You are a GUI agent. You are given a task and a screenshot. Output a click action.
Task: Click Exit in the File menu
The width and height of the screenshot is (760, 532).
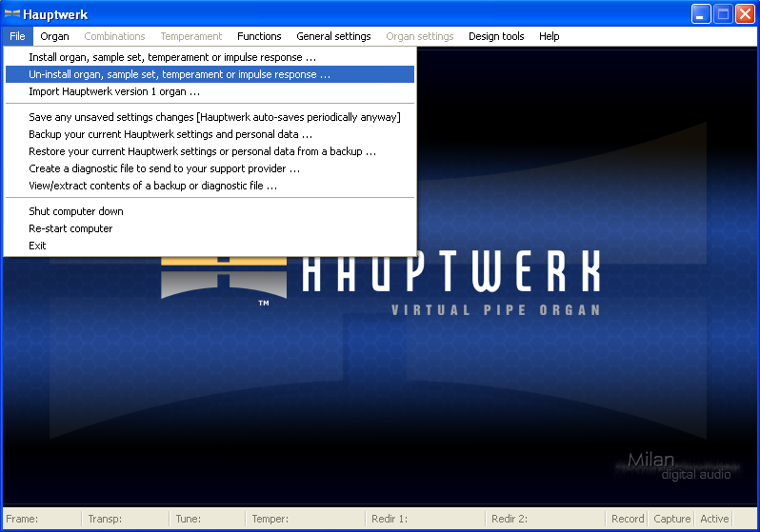[210, 246]
